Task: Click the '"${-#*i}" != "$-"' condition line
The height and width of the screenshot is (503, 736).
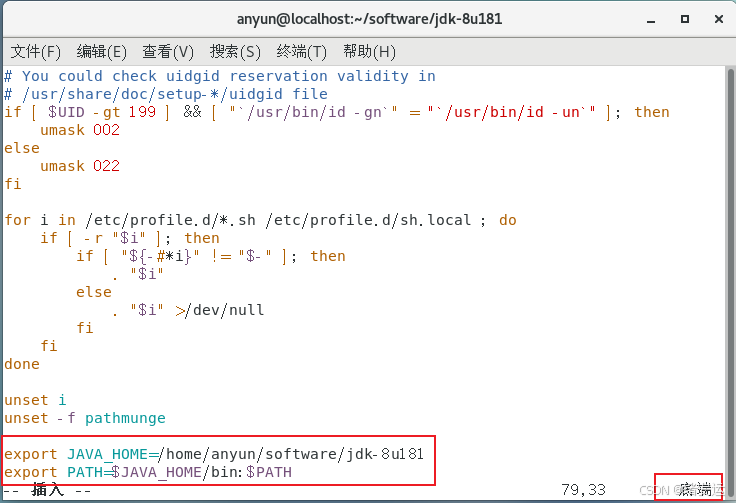Action: click(x=211, y=256)
